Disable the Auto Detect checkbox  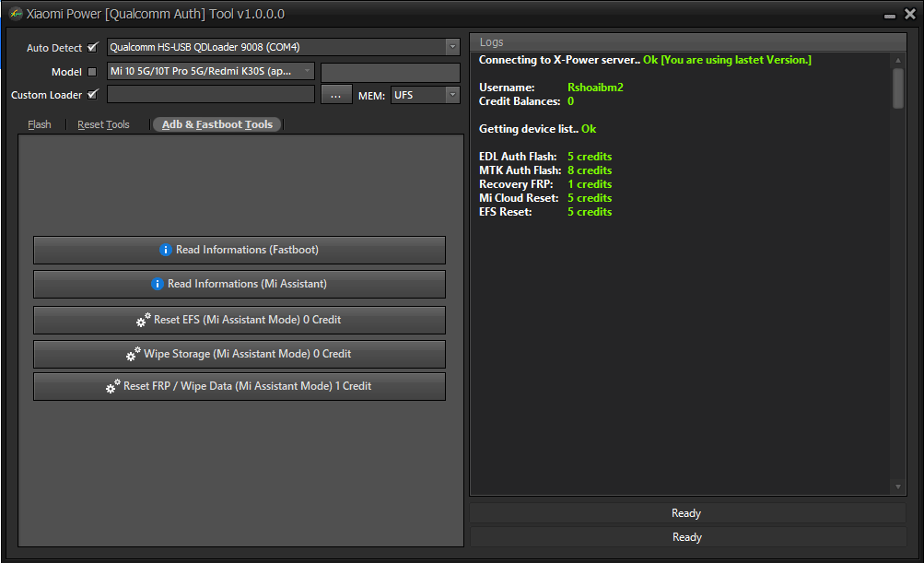pos(92,47)
